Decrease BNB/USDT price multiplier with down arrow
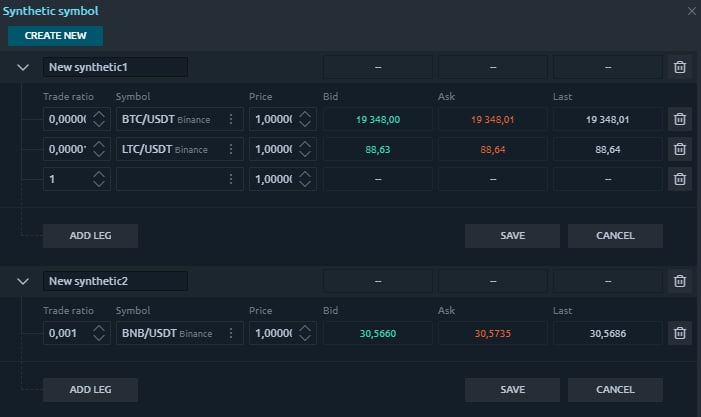This screenshot has height=417, width=701. (x=305, y=338)
